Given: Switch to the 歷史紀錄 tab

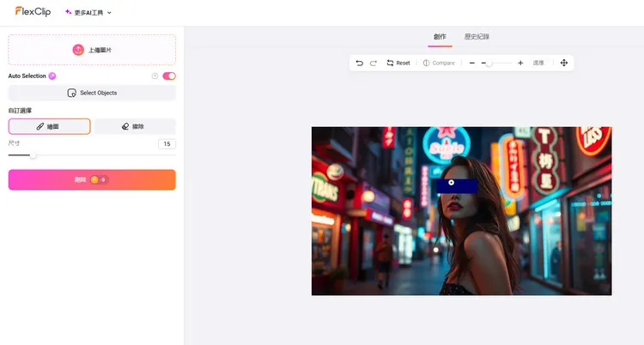Looking at the screenshot, I should pyautogui.click(x=477, y=37).
